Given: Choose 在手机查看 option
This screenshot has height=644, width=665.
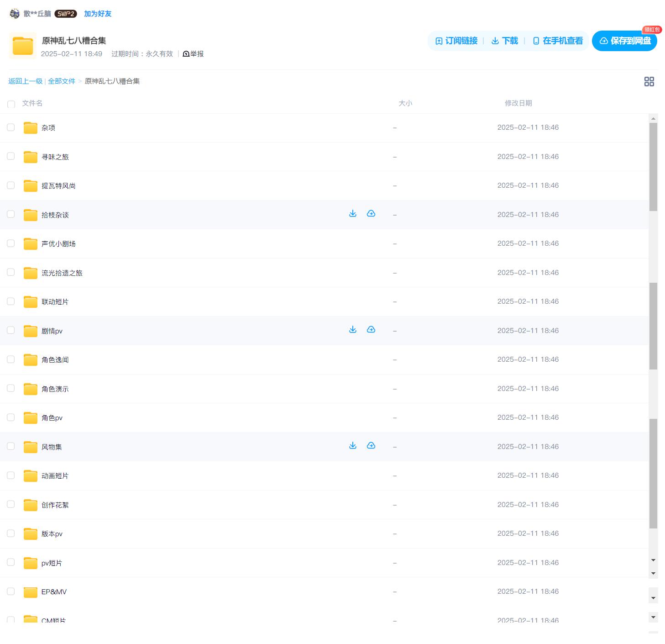Looking at the screenshot, I should pos(558,41).
